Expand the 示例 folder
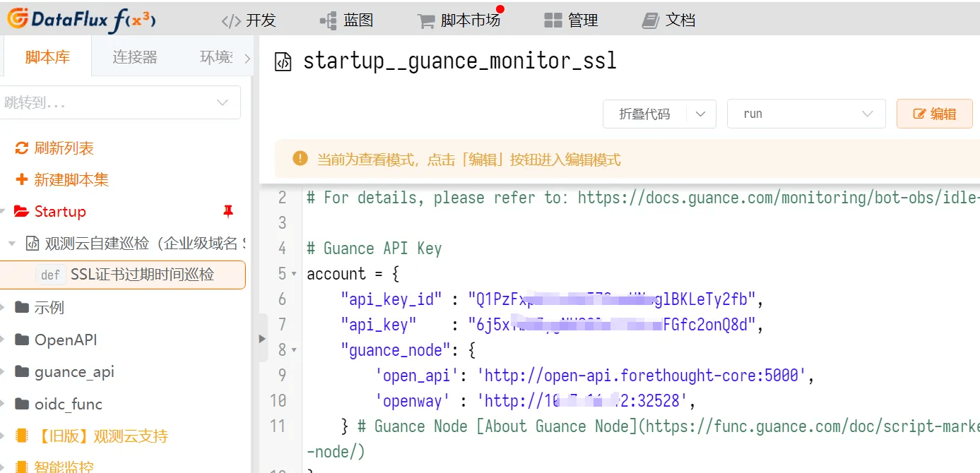980x473 pixels. pyautogui.click(x=3, y=307)
